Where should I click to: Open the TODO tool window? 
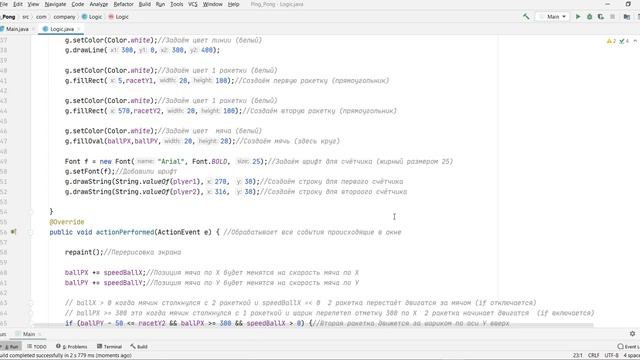[x=37, y=347]
